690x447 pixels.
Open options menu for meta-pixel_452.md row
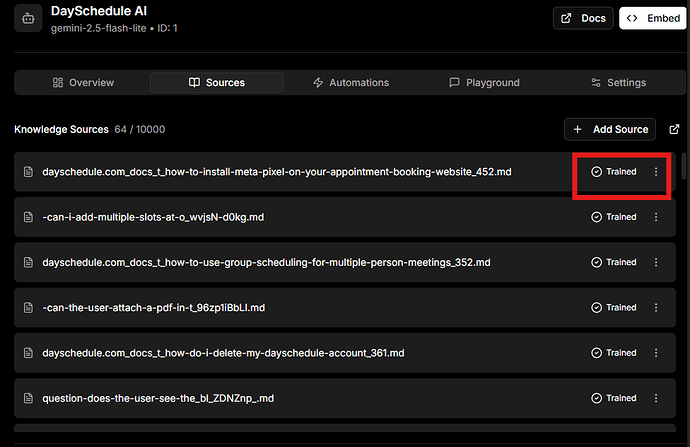[x=656, y=172]
